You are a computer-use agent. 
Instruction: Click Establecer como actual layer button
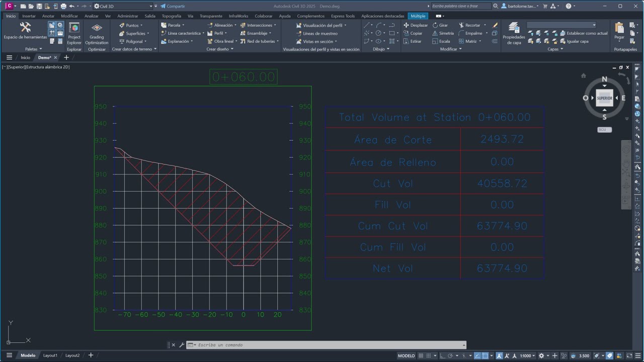(x=584, y=33)
